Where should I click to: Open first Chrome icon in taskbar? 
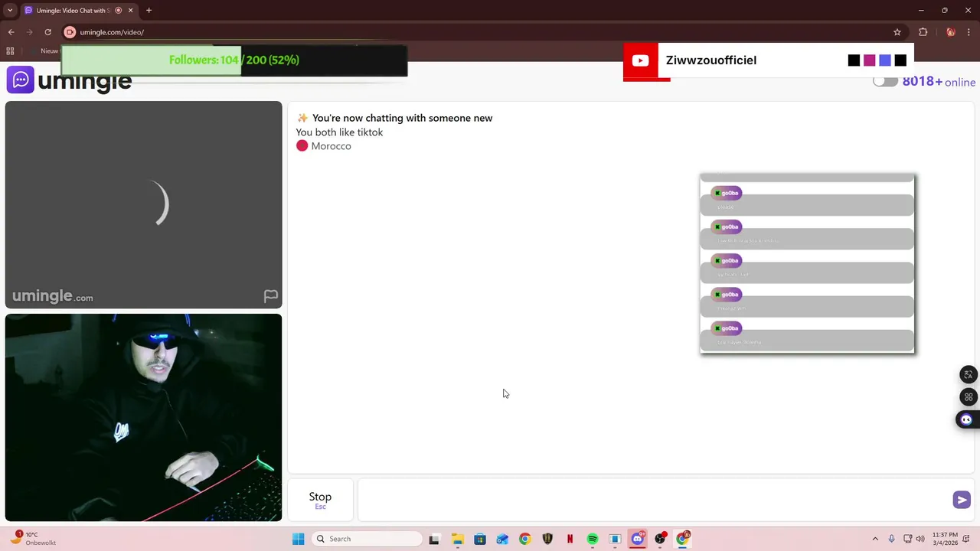(524, 539)
